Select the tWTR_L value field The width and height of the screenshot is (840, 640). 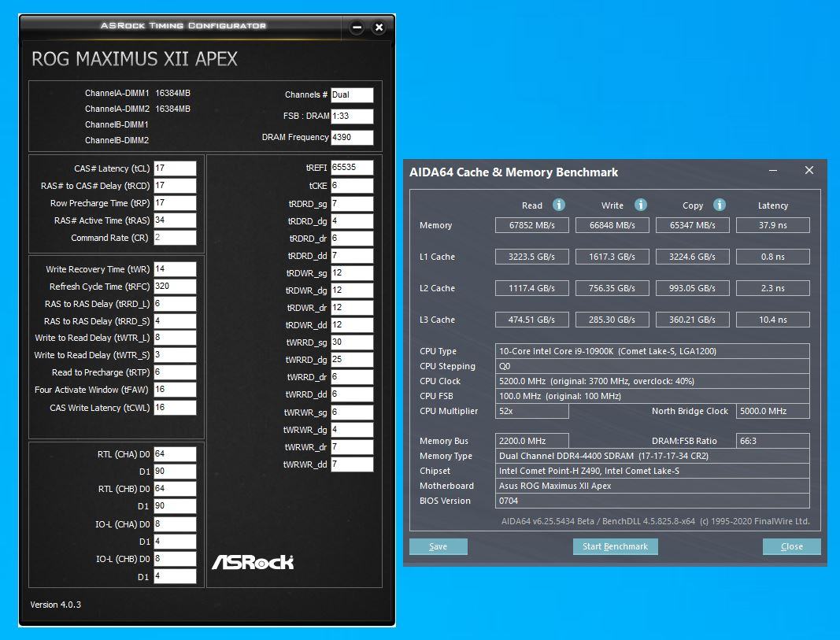click(176, 338)
